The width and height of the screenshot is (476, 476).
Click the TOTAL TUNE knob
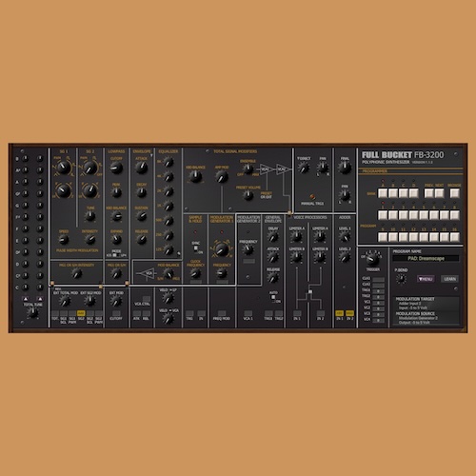(32, 312)
